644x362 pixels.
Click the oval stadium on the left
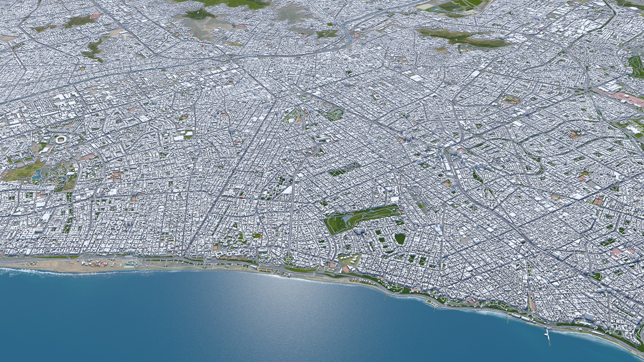61,140
